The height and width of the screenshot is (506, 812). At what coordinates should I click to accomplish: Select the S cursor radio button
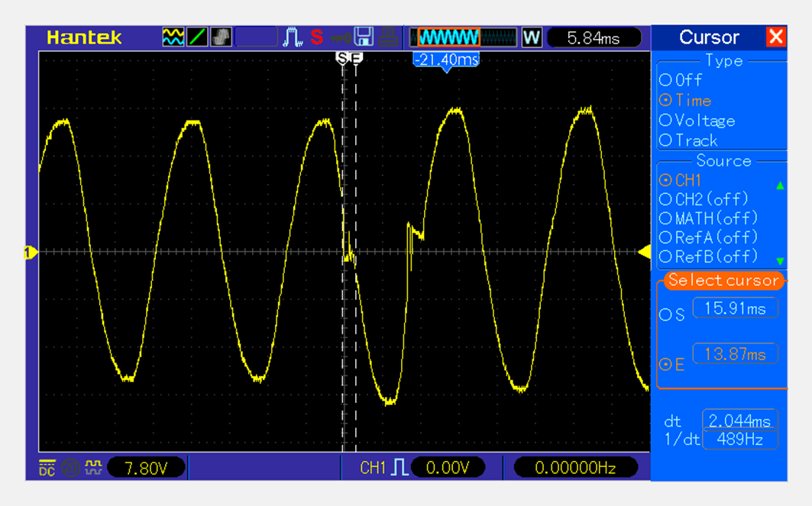665,315
